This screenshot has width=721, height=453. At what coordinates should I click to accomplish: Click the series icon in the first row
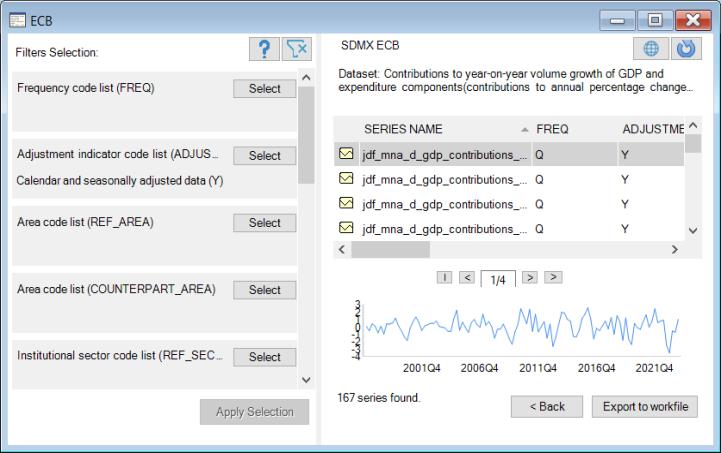click(x=347, y=154)
